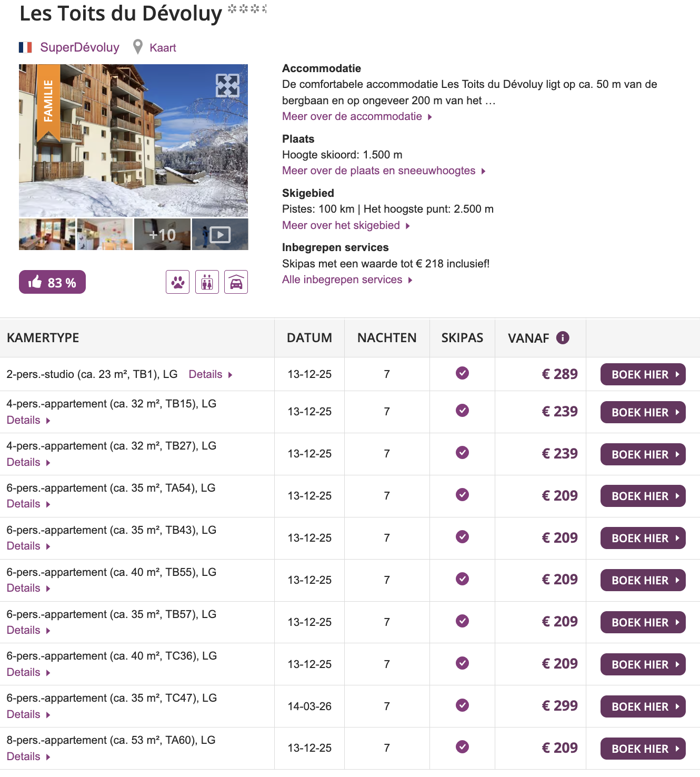
Task: Click the thumbs-up 83% rating badge
Action: tap(52, 282)
